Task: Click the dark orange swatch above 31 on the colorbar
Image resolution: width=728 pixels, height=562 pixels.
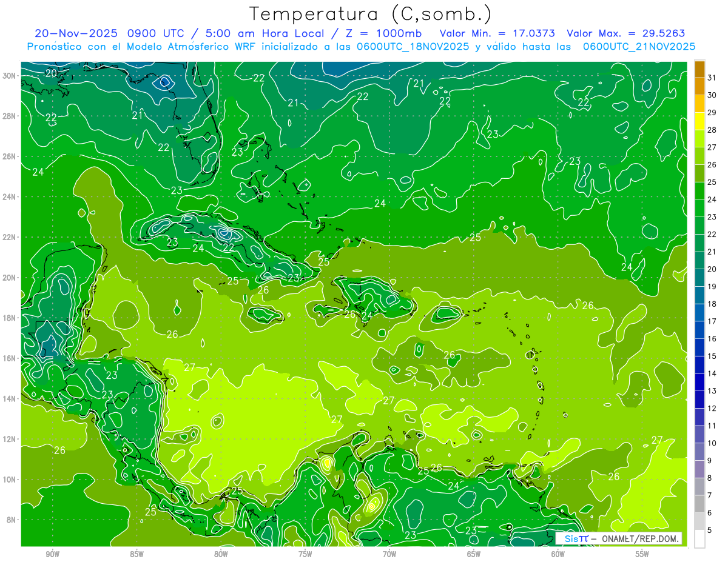Action: (699, 69)
